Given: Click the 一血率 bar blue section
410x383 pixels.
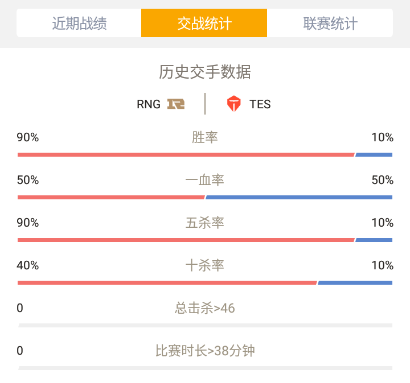Looking at the screenshot, I should coord(299,197).
